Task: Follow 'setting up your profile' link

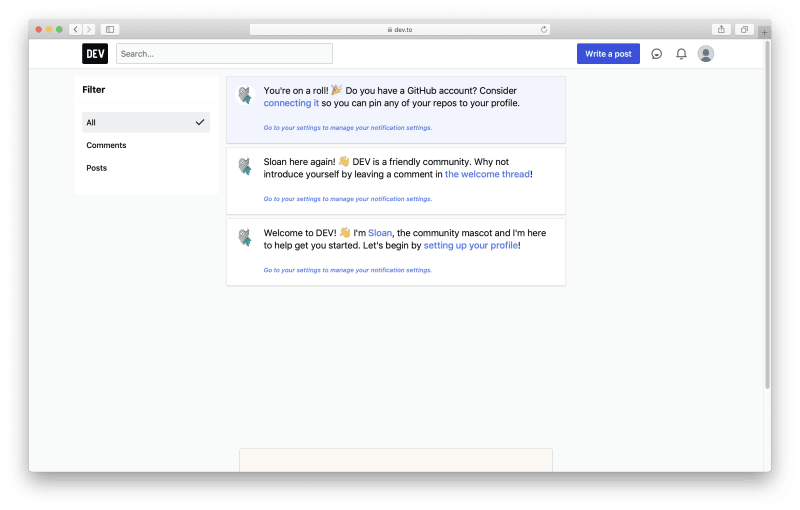Action: click(x=470, y=245)
